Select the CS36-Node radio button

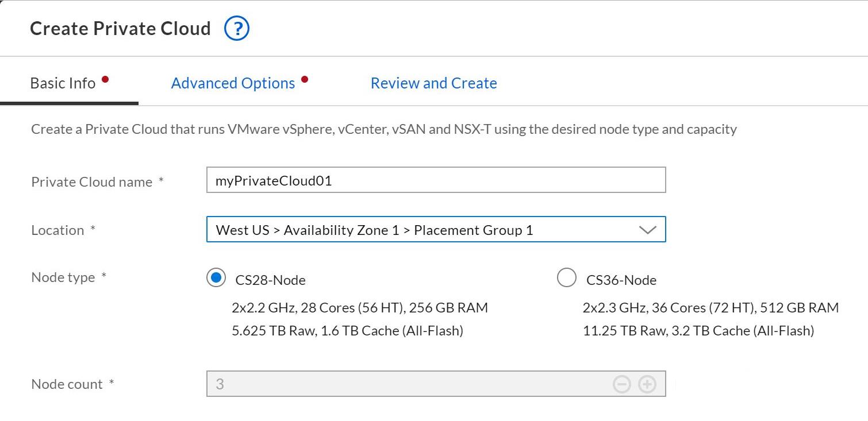[x=566, y=278]
